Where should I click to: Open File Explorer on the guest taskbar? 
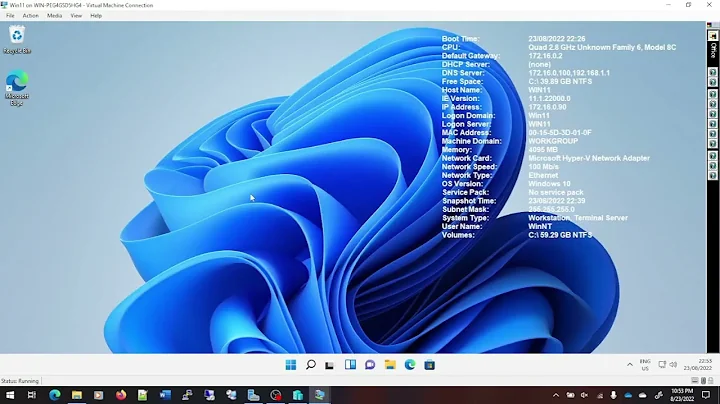pos(390,365)
